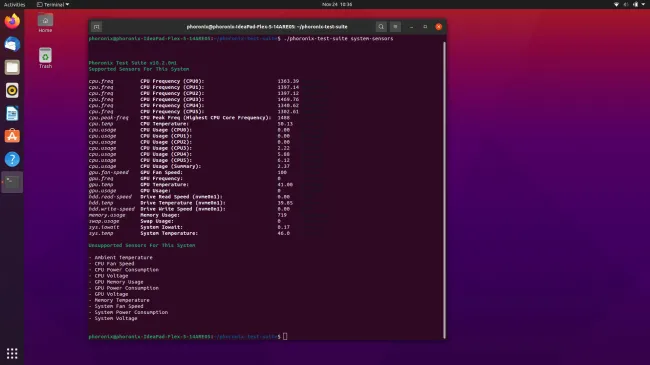Viewport: 650px width, 365px height.
Task: Click the terminal window title text
Action: pos(267,27)
